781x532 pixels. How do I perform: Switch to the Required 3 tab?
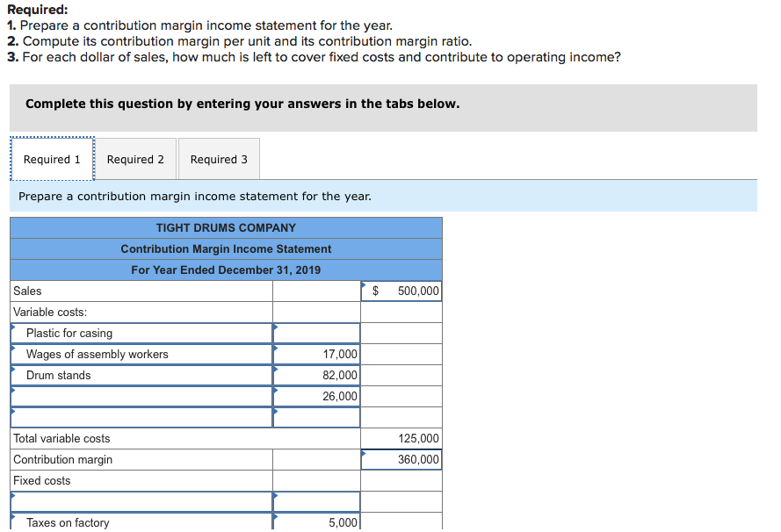click(218, 159)
